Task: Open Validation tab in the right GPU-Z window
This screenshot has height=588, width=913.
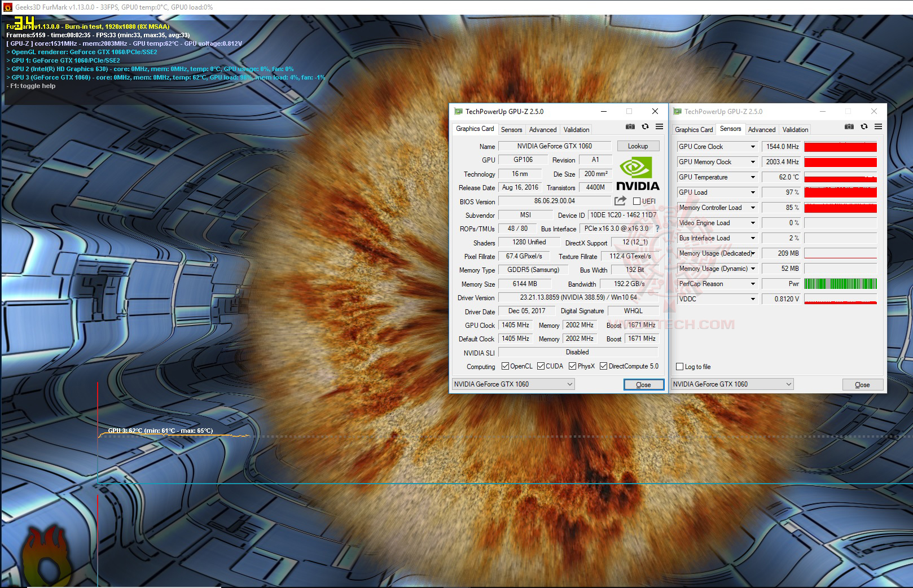Action: click(796, 130)
